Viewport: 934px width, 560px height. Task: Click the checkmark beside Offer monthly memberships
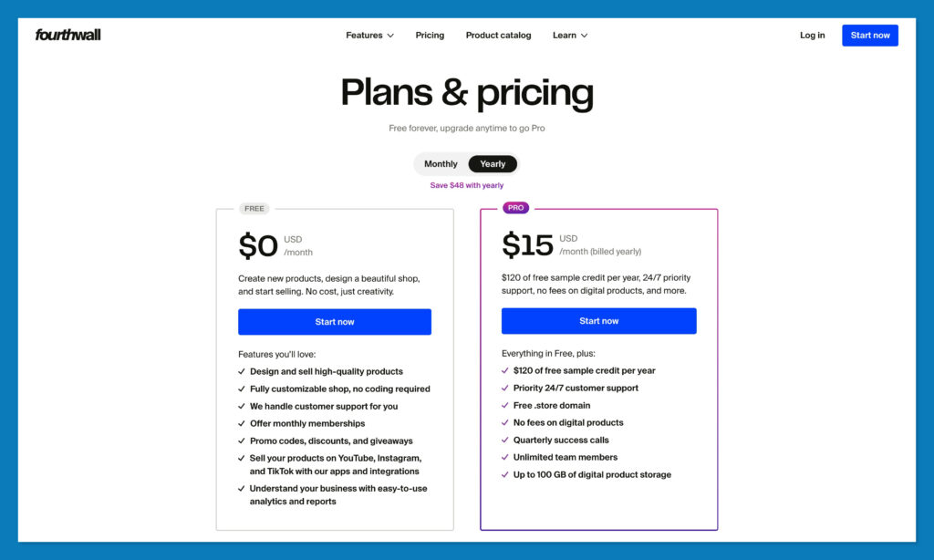pyautogui.click(x=241, y=423)
